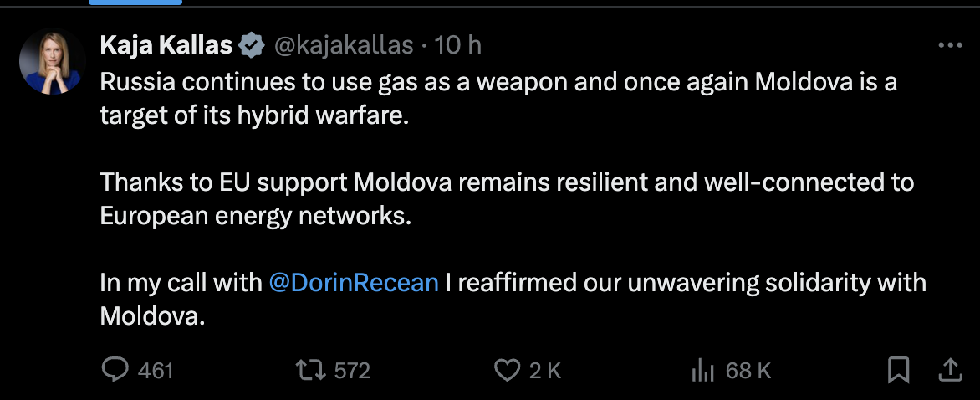
Task: Bookmark this Kaja Kallas post
Action: tap(898, 370)
